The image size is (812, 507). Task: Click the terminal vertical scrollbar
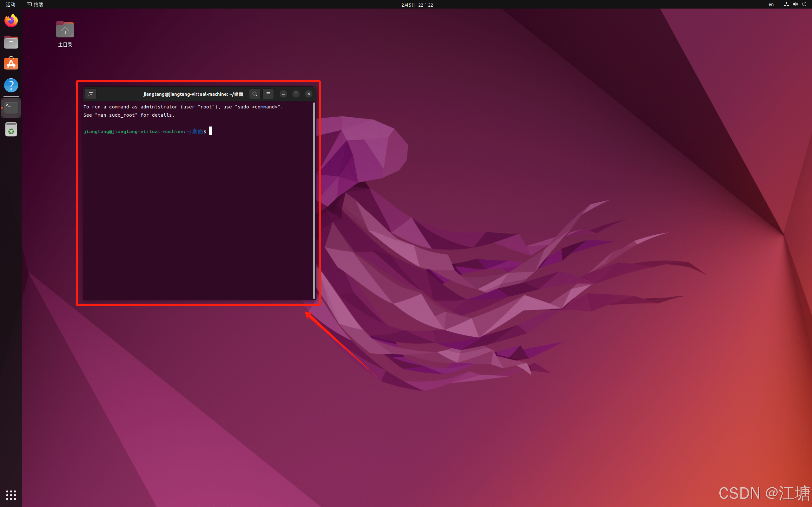coord(314,201)
